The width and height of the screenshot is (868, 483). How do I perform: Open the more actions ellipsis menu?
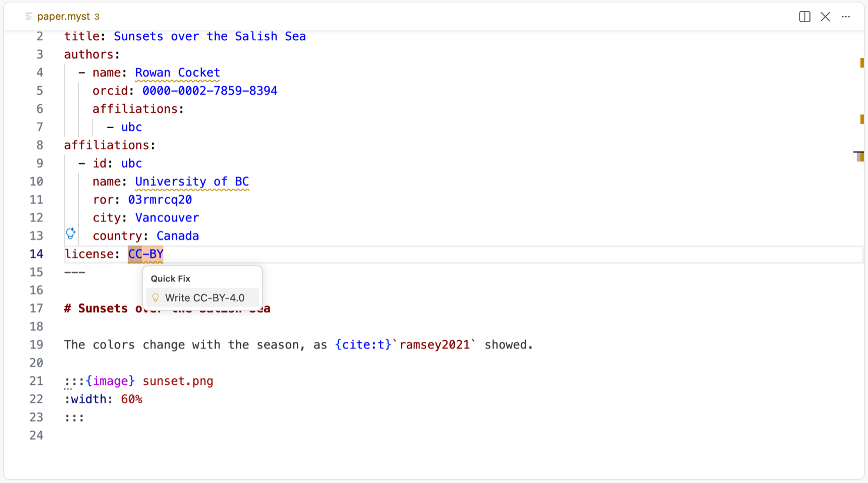(x=846, y=17)
